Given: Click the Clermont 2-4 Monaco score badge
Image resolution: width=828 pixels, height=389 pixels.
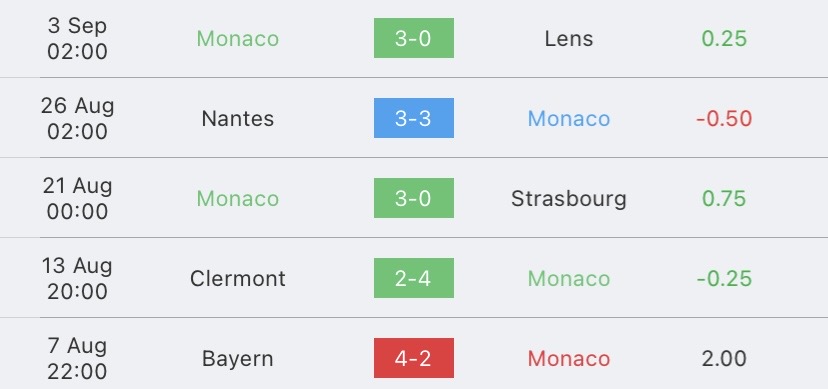Looking at the screenshot, I should coord(413,278).
